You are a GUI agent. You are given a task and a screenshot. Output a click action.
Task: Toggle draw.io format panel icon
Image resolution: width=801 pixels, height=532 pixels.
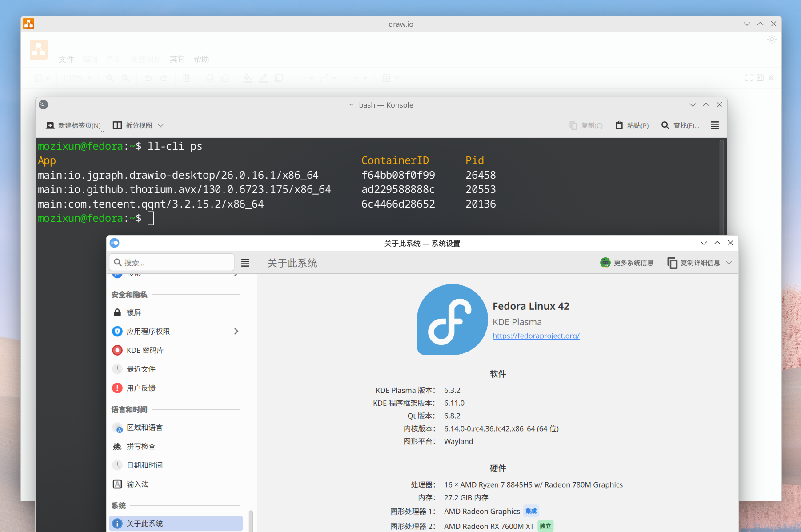pyautogui.click(x=760, y=78)
